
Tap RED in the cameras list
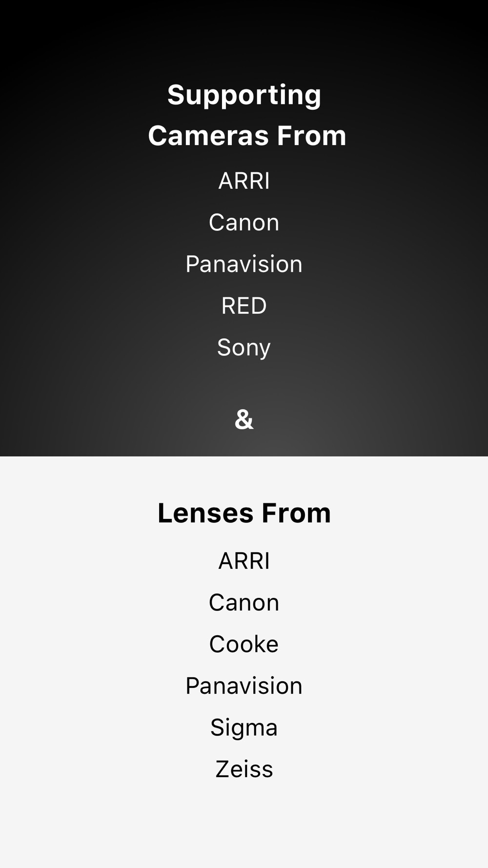click(x=244, y=306)
